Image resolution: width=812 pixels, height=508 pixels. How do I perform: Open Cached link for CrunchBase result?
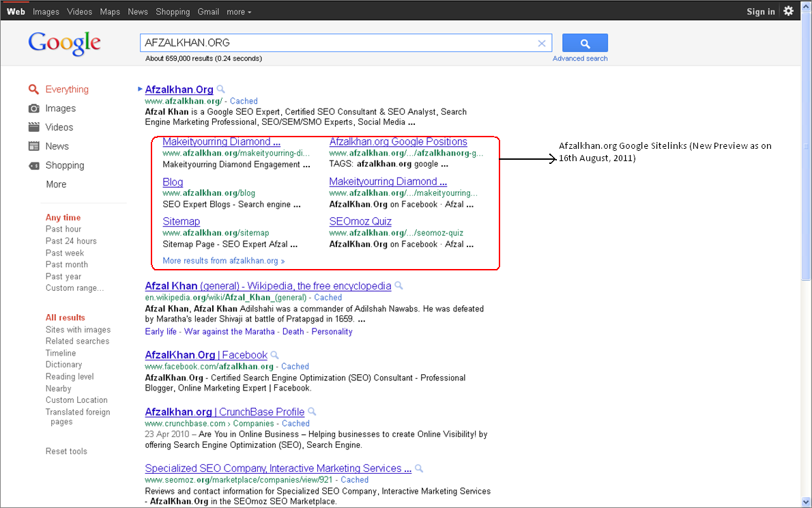point(295,423)
